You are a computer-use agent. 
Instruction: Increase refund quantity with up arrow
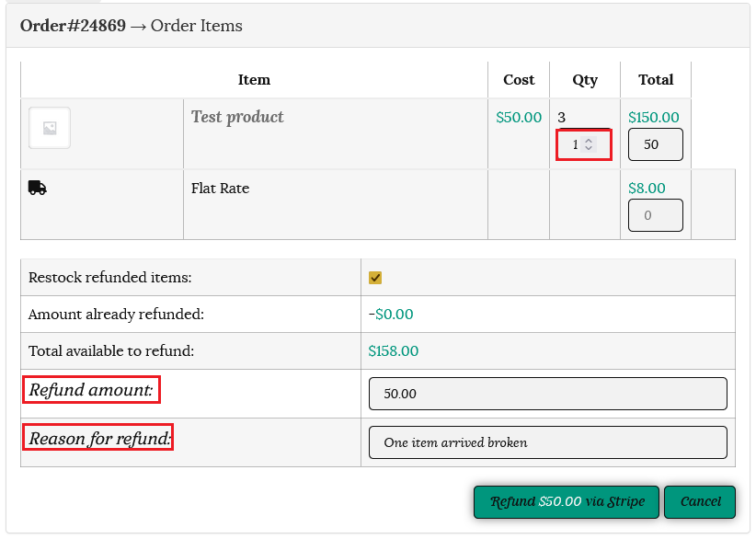[x=589, y=141]
